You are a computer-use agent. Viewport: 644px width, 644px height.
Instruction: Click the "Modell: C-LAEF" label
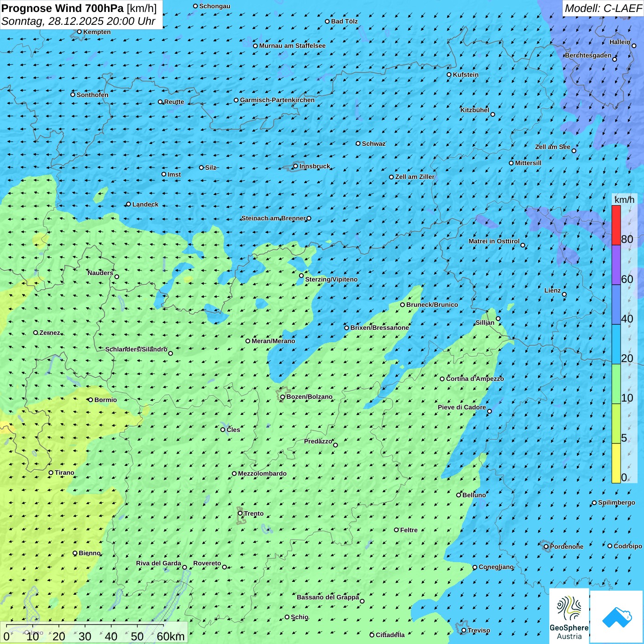point(603,8)
